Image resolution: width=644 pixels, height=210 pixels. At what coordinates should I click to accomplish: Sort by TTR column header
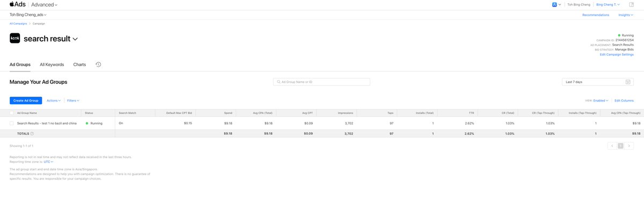click(471, 113)
